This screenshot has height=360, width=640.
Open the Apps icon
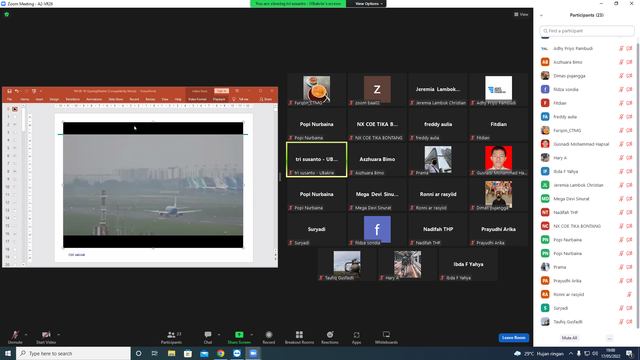pos(356,335)
